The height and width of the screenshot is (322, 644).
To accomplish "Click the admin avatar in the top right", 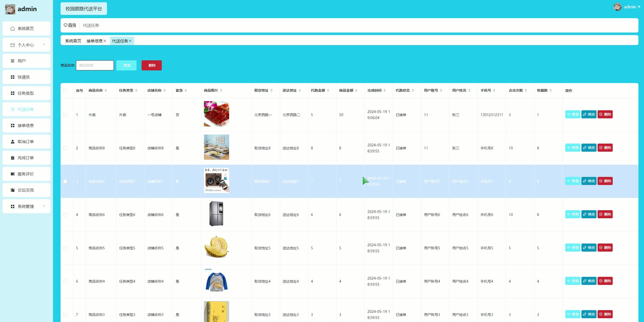I will pos(617,7).
